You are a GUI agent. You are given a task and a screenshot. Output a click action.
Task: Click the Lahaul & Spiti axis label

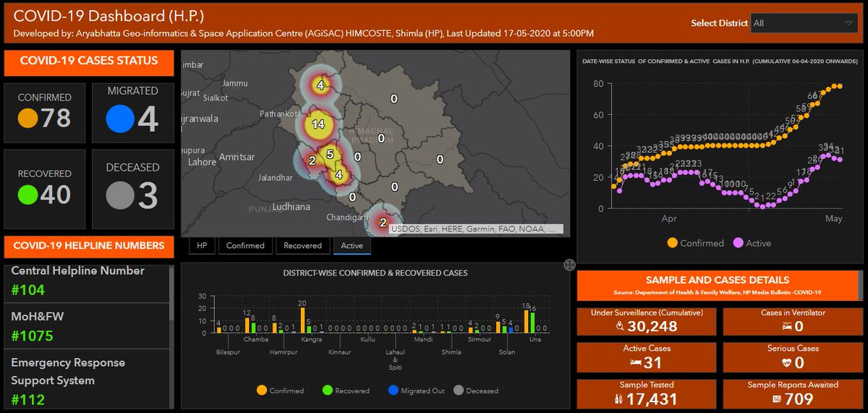[x=396, y=359]
